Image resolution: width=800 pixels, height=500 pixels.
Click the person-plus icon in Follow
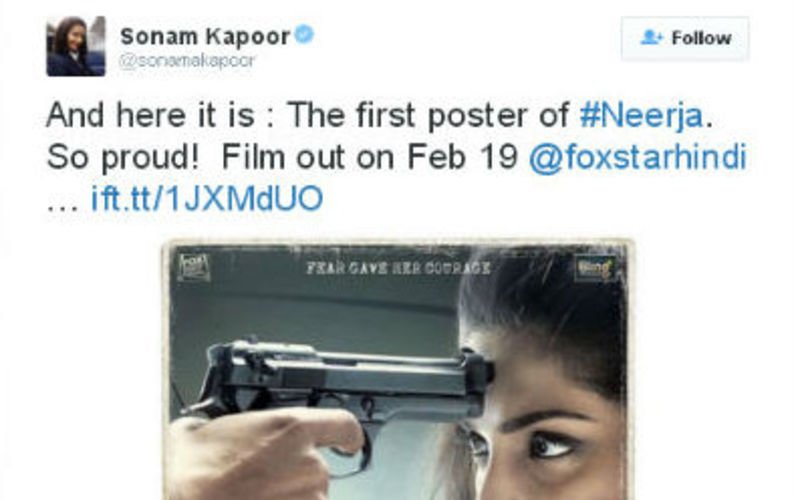pos(651,37)
